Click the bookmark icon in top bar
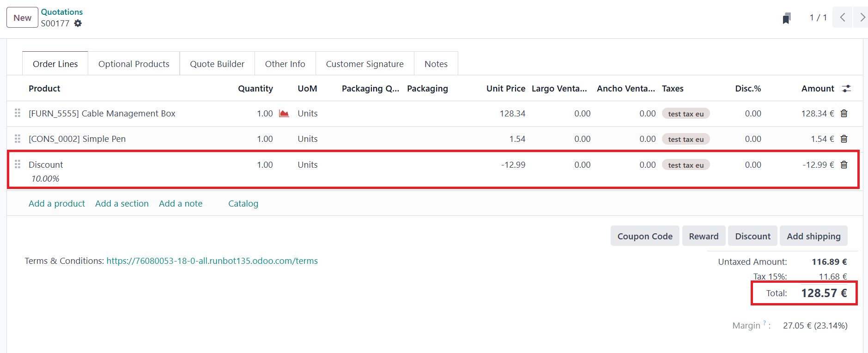Screen dimensions: 868x353 [x=786, y=18]
